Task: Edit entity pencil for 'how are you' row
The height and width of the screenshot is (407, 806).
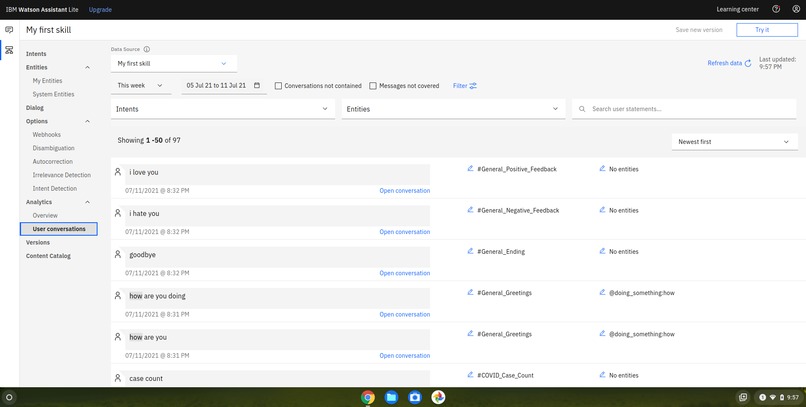Action: (x=602, y=334)
